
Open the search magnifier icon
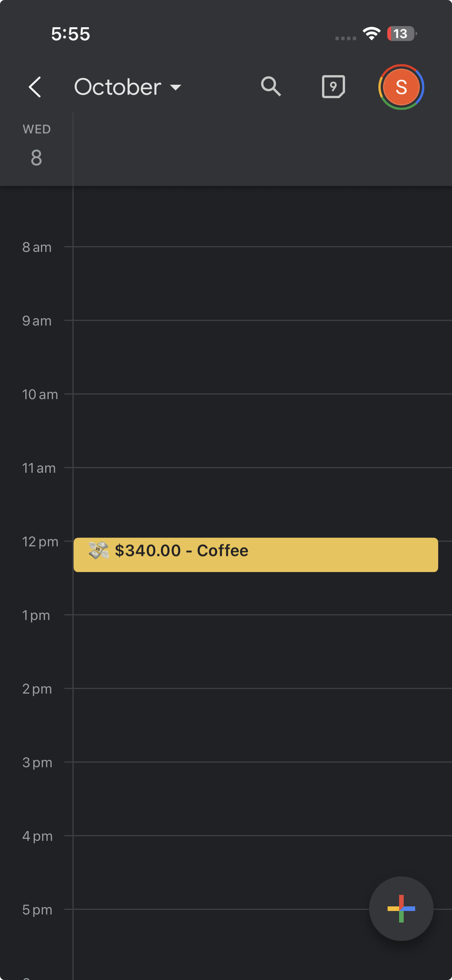coord(271,87)
